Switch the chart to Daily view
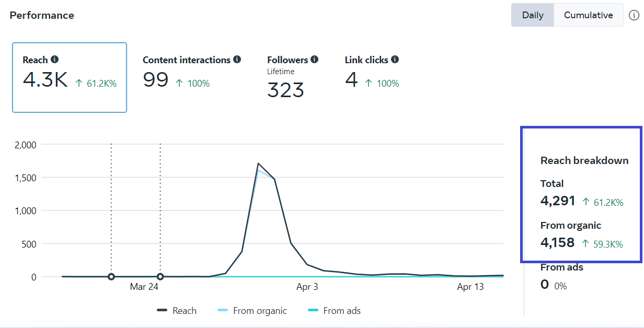Image resolution: width=644 pixels, height=328 pixels. (533, 15)
